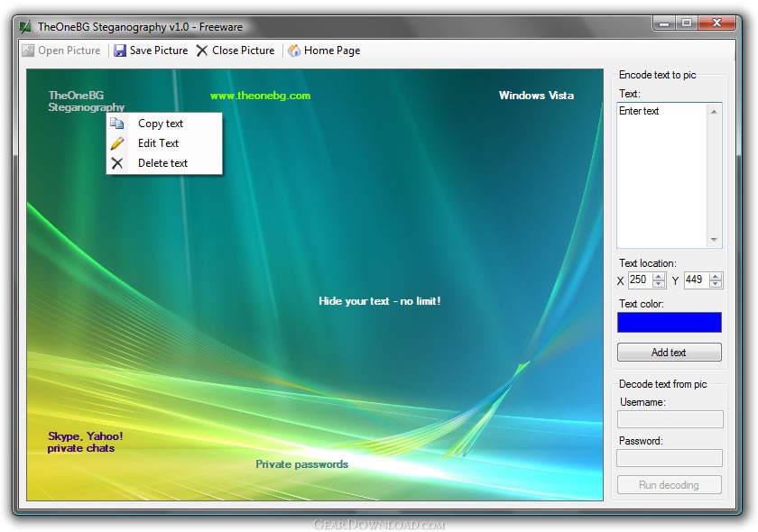This screenshot has width=758, height=532.
Task: Minimize the Steganography window
Action: pos(664,23)
